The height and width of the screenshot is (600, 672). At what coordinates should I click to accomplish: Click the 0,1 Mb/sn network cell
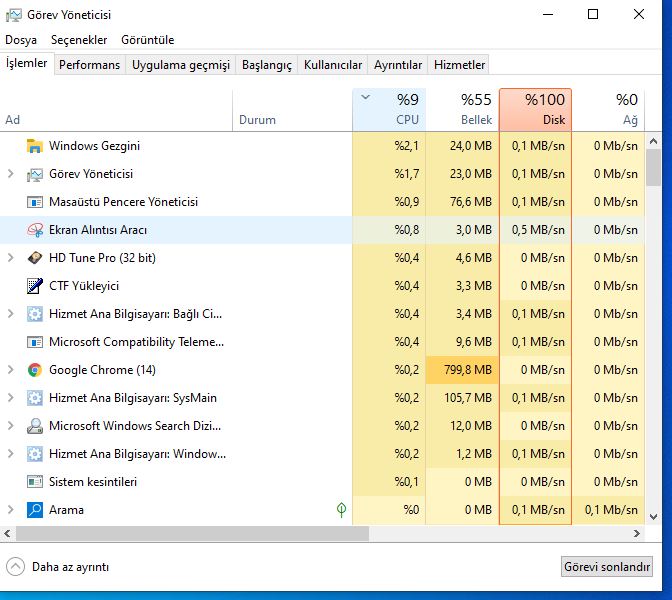pyautogui.click(x=609, y=510)
